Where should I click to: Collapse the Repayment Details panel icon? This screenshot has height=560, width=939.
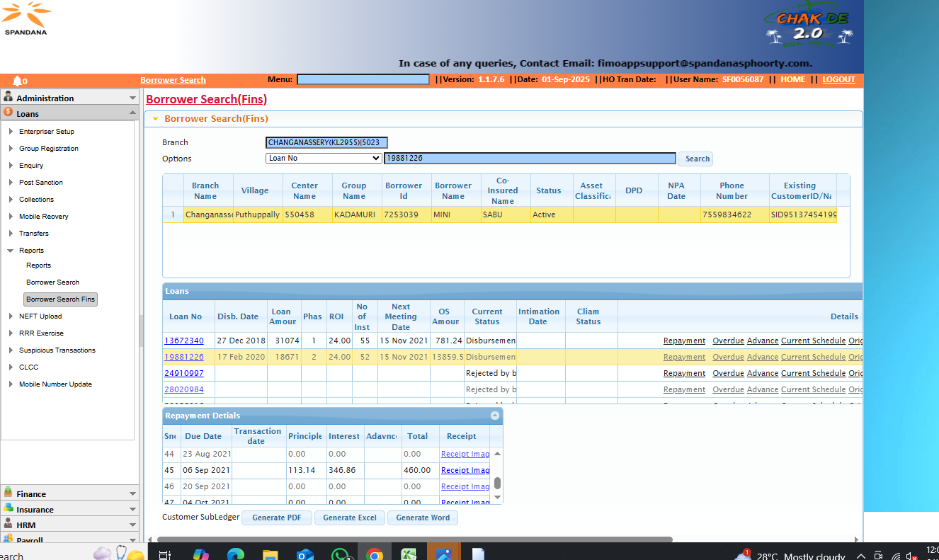[495, 416]
